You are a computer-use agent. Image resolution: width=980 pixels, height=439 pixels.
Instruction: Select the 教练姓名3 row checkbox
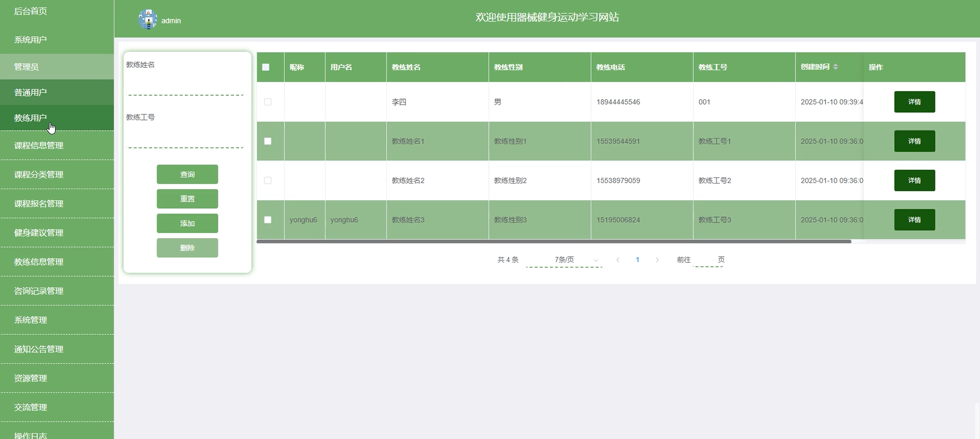[x=268, y=220]
